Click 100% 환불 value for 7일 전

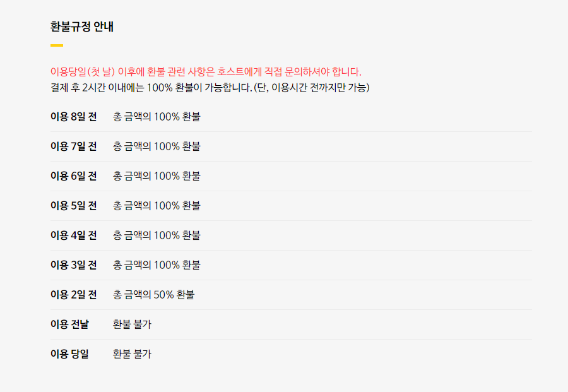[157, 146]
